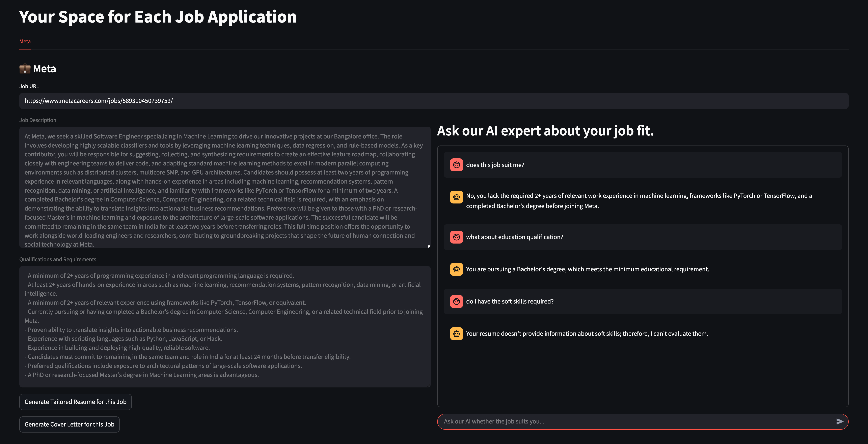
Task: Click user avatar beside 'does this job suit me?'
Action: point(456,165)
